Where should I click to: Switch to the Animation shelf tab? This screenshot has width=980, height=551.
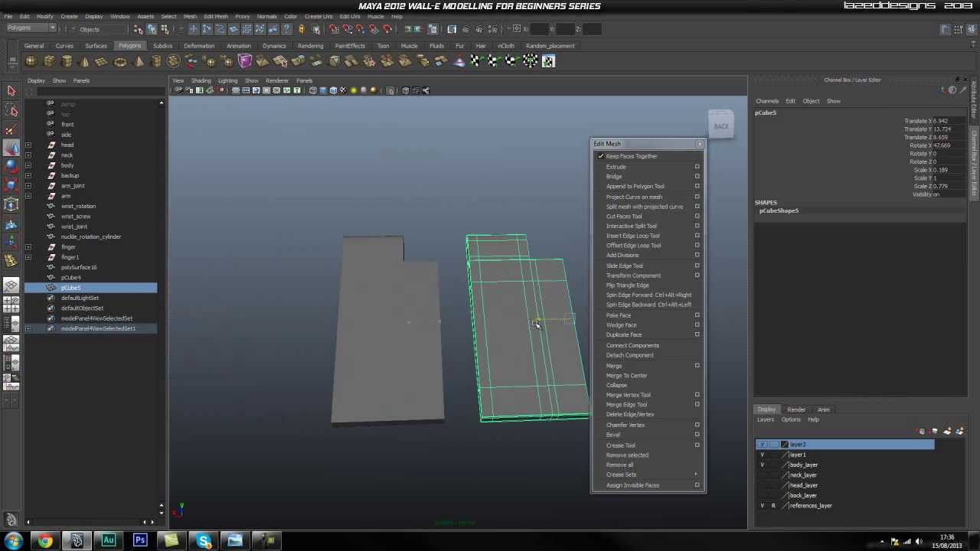(238, 46)
